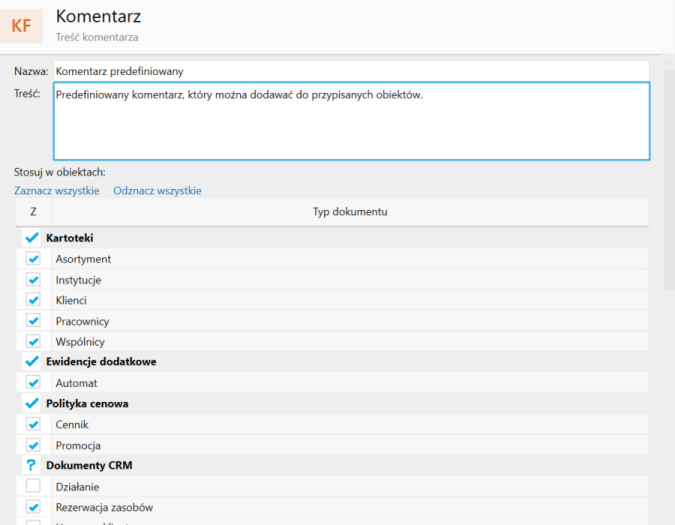Viewport: 675px width, 525px height.
Task: Uncheck the Automat checkbox
Action: (x=33, y=382)
